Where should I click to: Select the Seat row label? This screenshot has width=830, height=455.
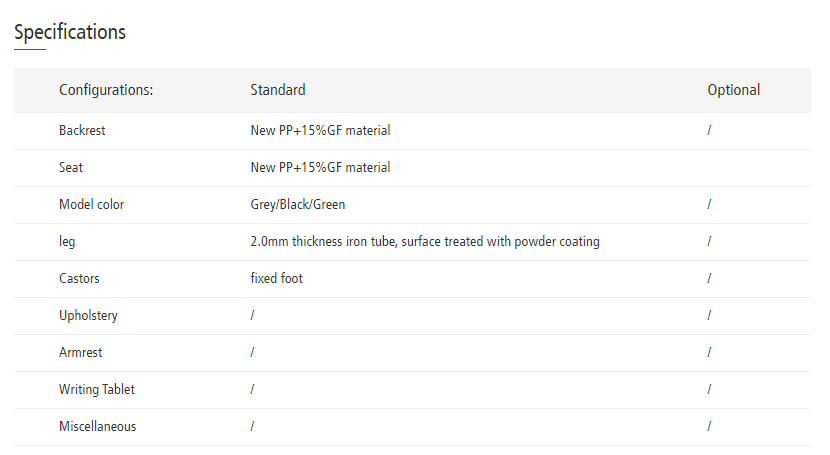click(x=71, y=168)
